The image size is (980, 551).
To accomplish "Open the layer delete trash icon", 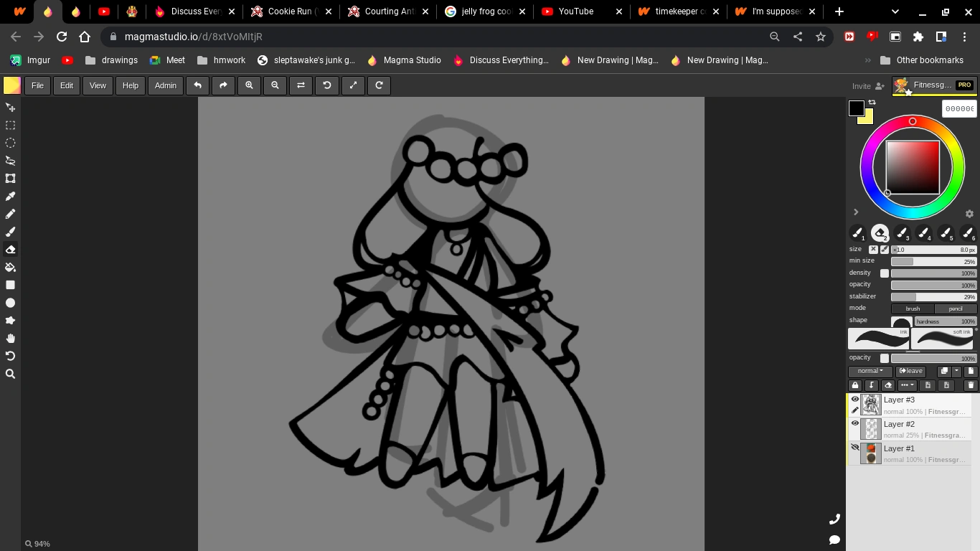I will coord(971,385).
